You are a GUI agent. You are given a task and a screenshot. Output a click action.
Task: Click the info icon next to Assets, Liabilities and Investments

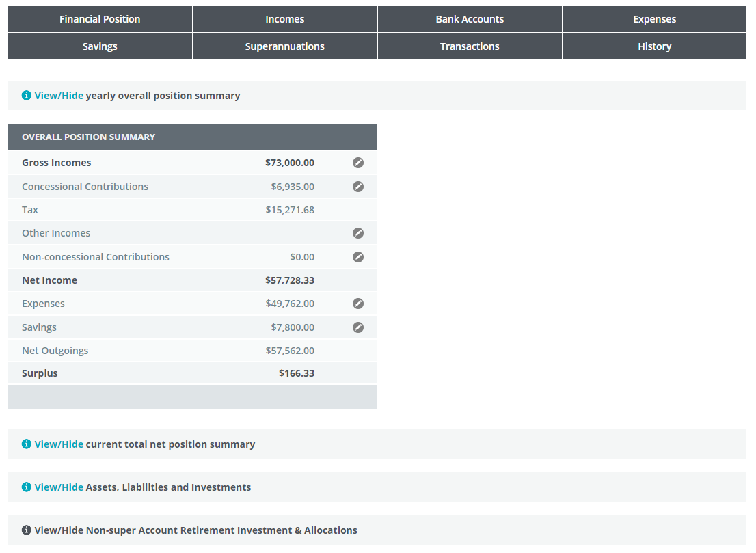(26, 487)
